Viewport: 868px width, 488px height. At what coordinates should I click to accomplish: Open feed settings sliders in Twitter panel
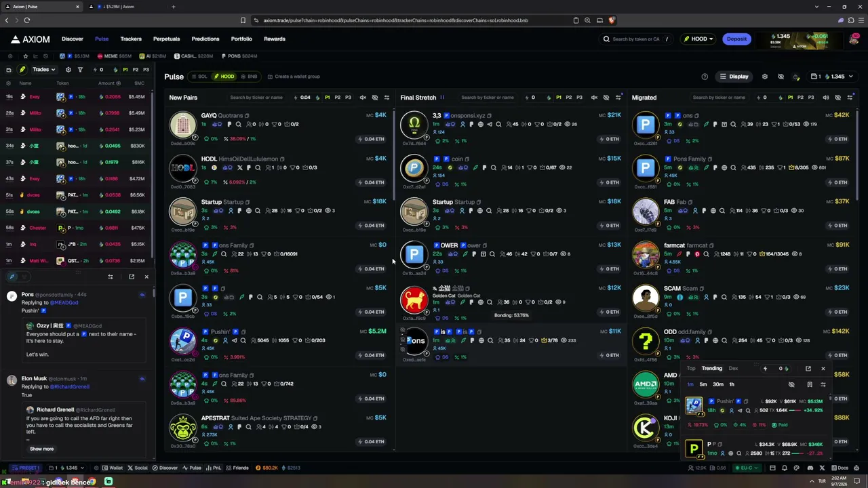(111, 277)
